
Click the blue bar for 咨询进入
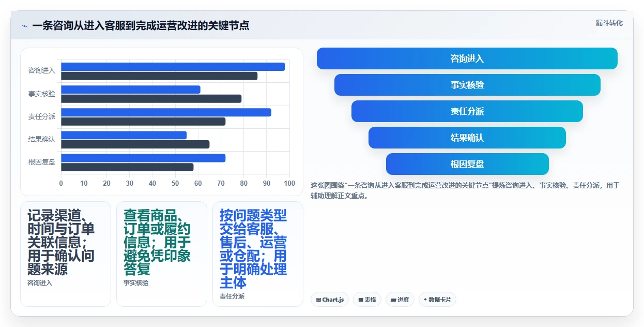pyautogui.click(x=173, y=67)
